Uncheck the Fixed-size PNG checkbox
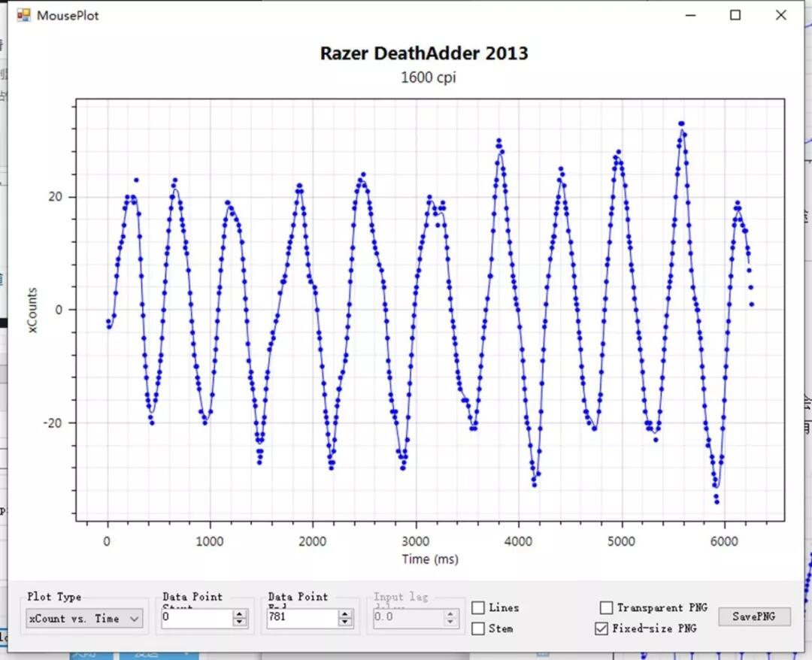This screenshot has width=812, height=660. point(601,628)
